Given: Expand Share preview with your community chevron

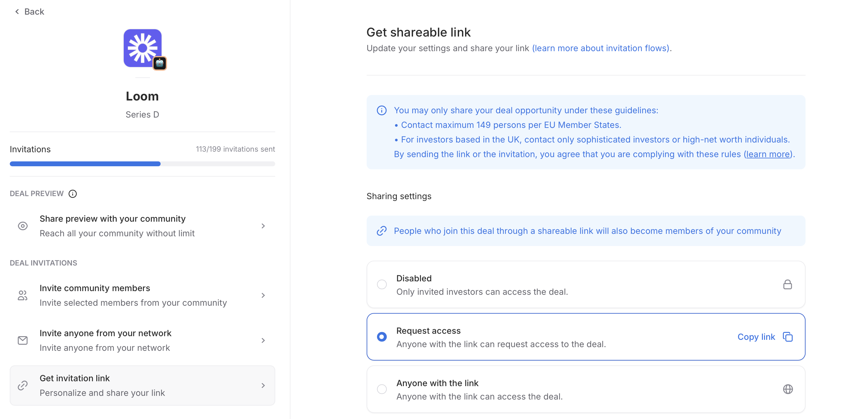Looking at the screenshot, I should (263, 226).
